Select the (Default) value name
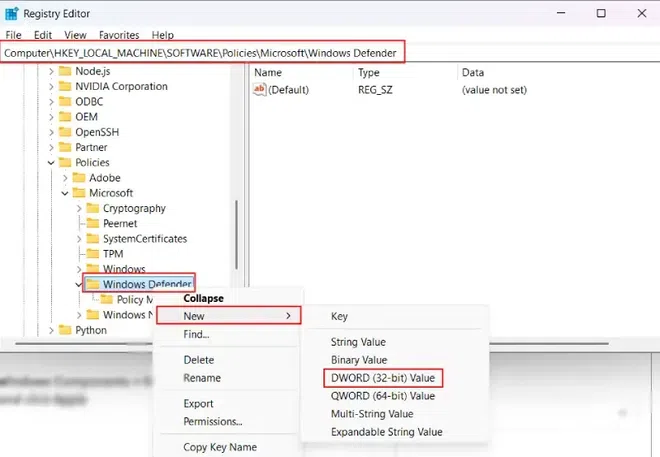Screen dimensions: 660x457 pos(288,90)
